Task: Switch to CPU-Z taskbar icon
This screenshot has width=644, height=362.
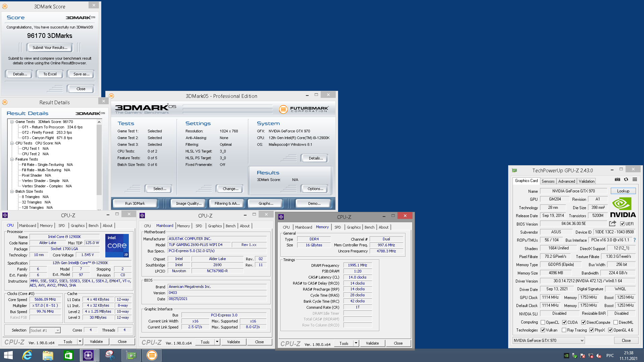Action: coord(89,355)
